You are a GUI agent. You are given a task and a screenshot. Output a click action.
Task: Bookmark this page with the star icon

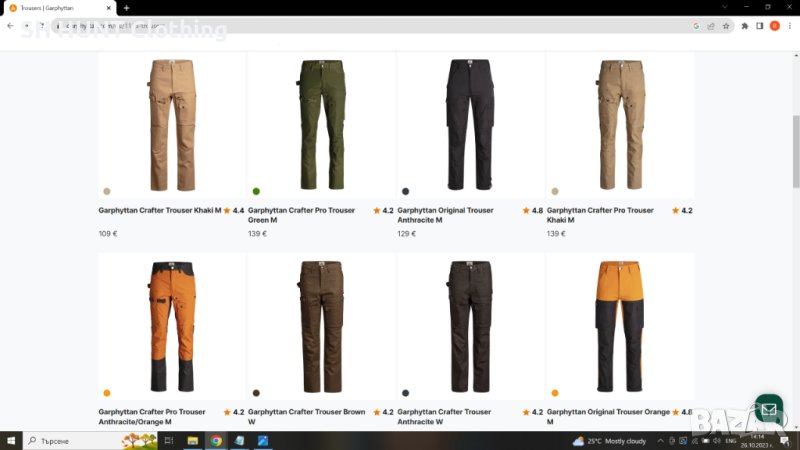pos(726,26)
